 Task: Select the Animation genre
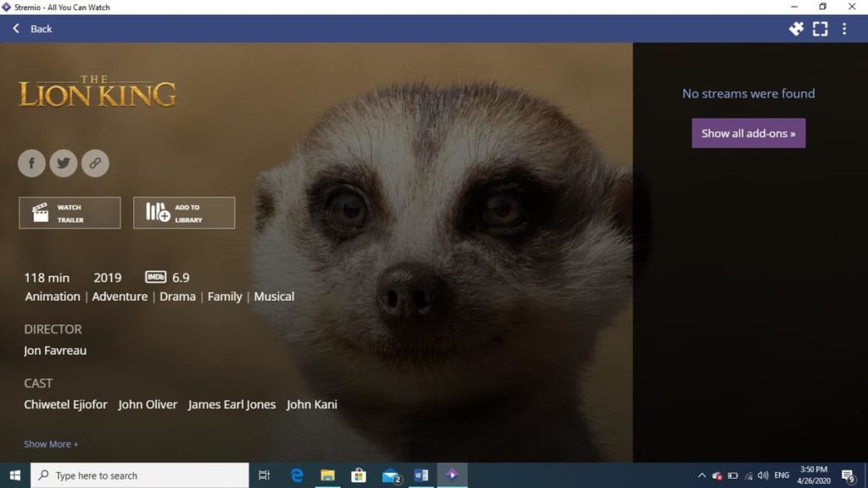tap(53, 297)
